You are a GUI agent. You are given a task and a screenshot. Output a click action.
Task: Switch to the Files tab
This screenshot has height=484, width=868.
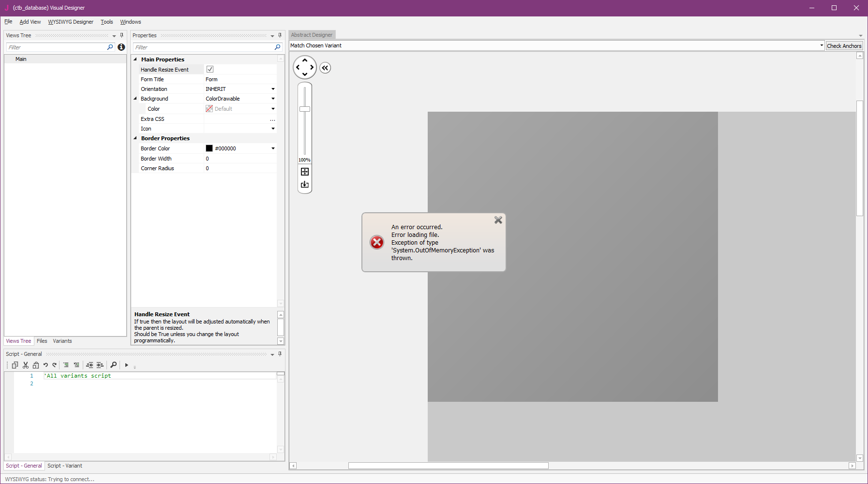coord(42,341)
